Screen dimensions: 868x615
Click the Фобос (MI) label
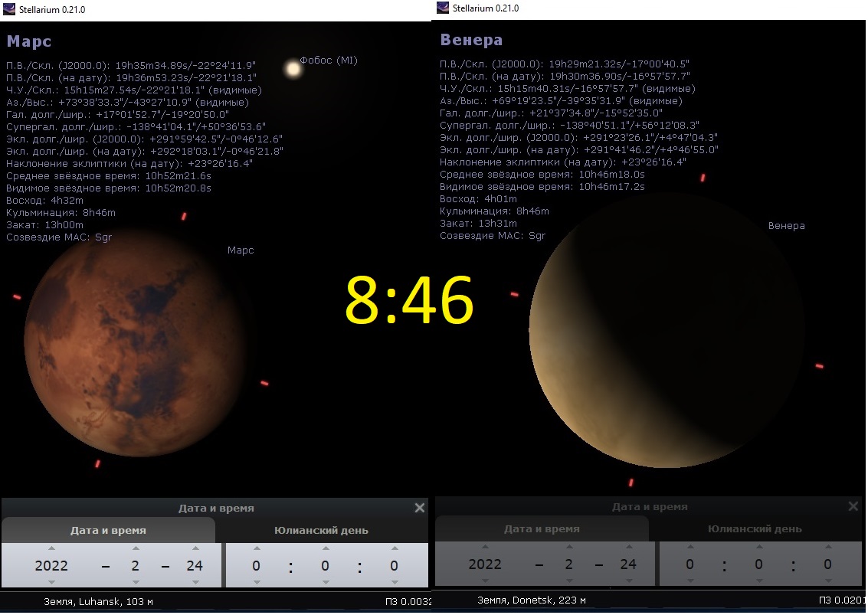tap(328, 60)
